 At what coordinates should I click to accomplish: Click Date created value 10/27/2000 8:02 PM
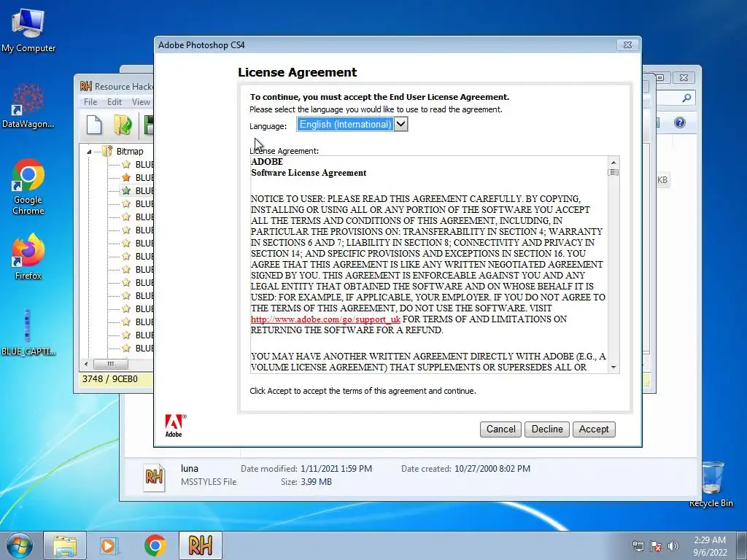point(492,469)
